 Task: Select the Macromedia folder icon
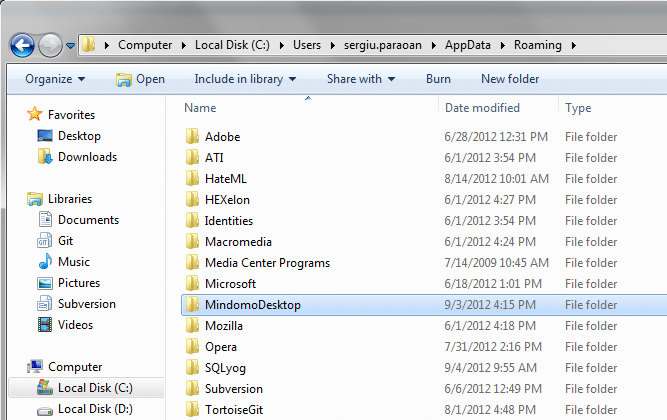point(192,241)
